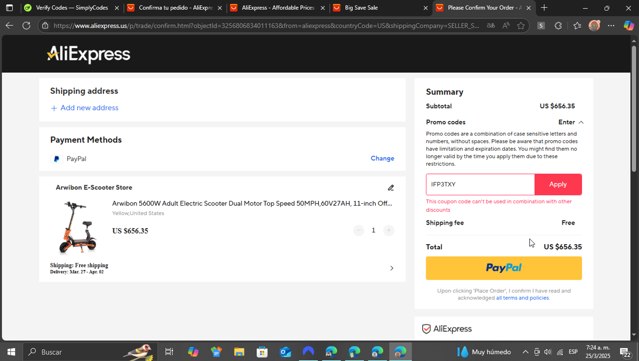Click Arwibon E-Scooter Store name
This screenshot has height=361, width=640.
pos(94,187)
